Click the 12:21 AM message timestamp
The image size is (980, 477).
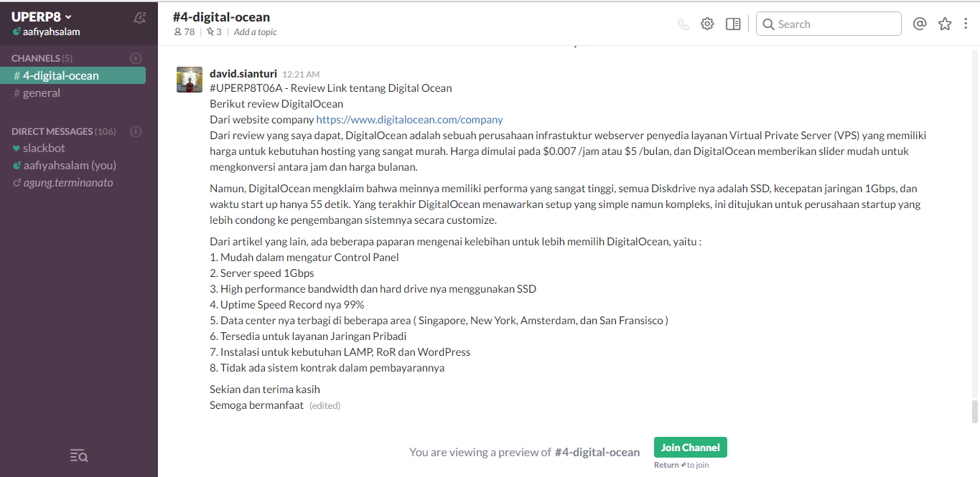[x=301, y=74]
